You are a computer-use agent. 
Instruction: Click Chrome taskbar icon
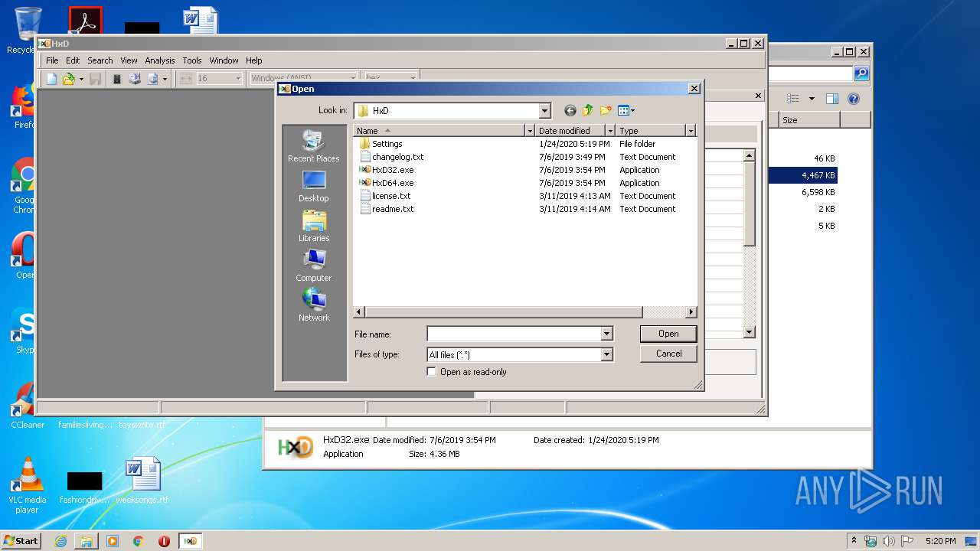coord(139,541)
